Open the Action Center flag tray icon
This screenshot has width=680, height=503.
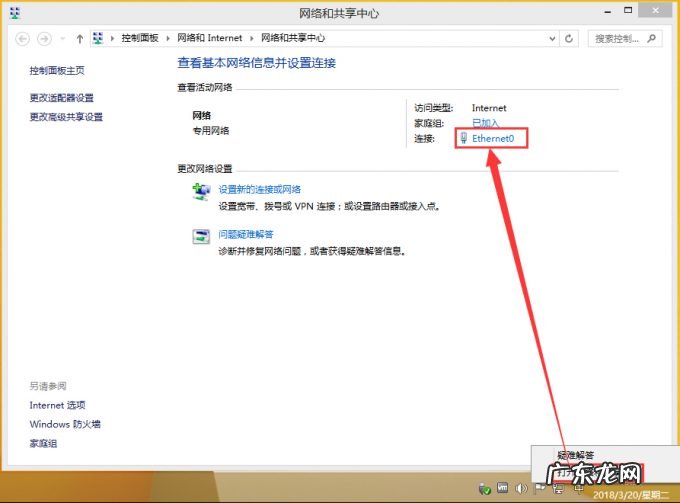(x=539, y=488)
